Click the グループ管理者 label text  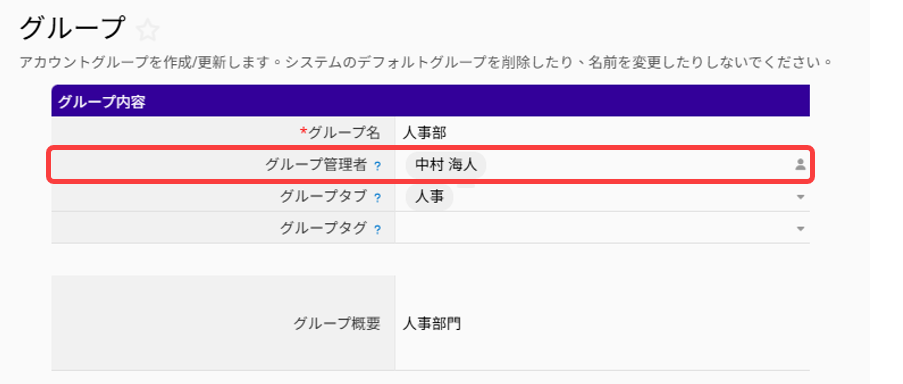(x=316, y=165)
